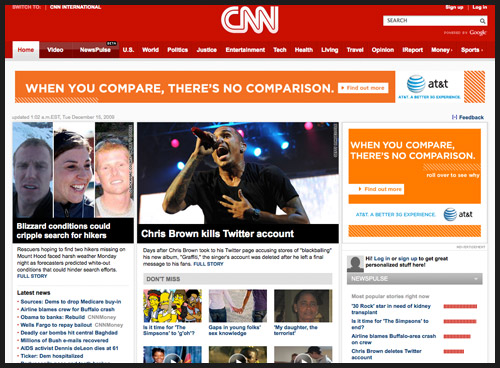This screenshot has height=368, width=500.
Task: Open Deadly car bombs hit central Baghdad
Action: (69, 333)
